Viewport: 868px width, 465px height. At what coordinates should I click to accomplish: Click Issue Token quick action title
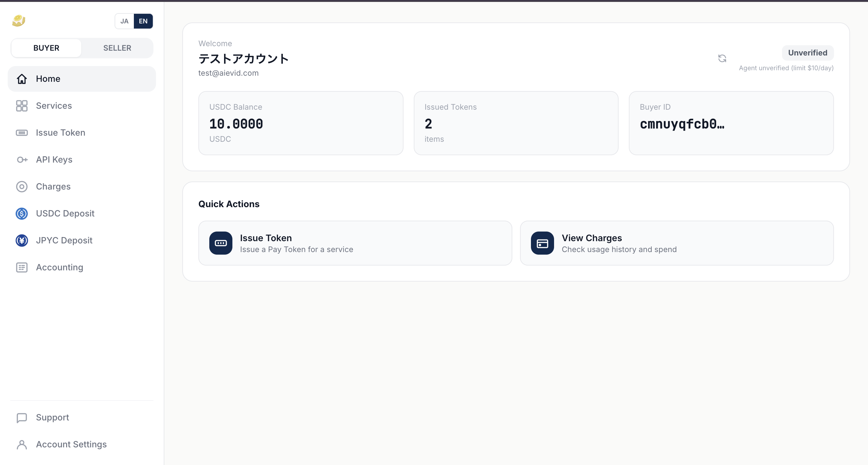point(266,238)
